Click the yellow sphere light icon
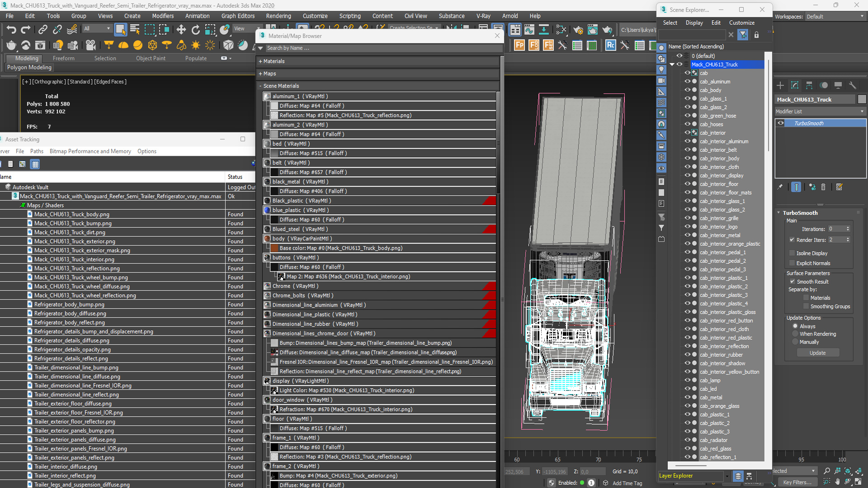 pos(138,45)
